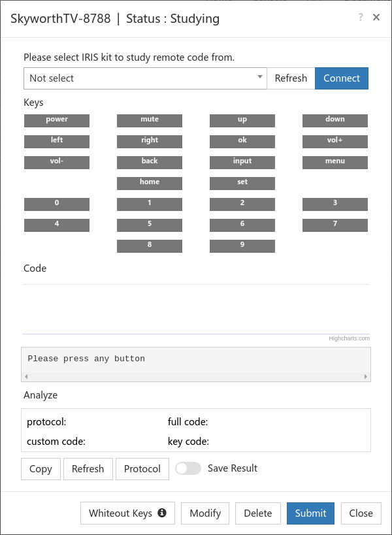
Task: Click the menu key
Action: pos(335,162)
